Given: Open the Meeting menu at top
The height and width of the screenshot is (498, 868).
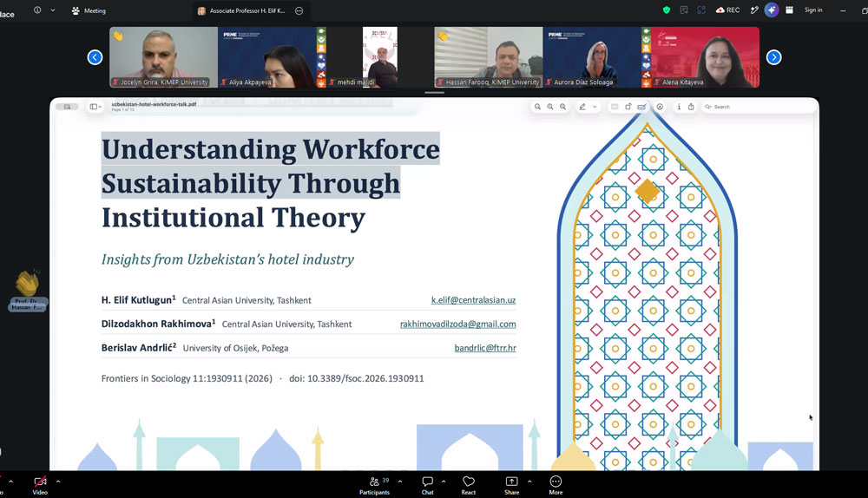Looking at the screenshot, I should click(x=89, y=10).
